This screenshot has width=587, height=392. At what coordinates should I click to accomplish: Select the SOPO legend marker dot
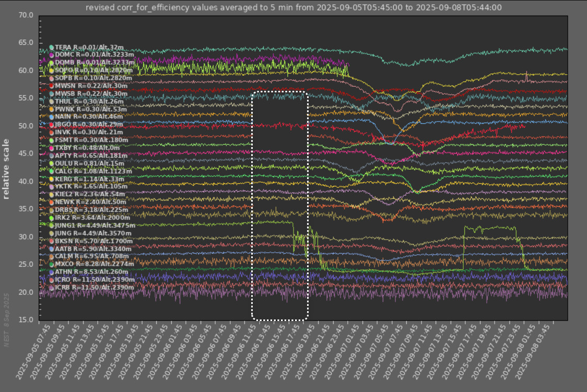click(x=51, y=70)
